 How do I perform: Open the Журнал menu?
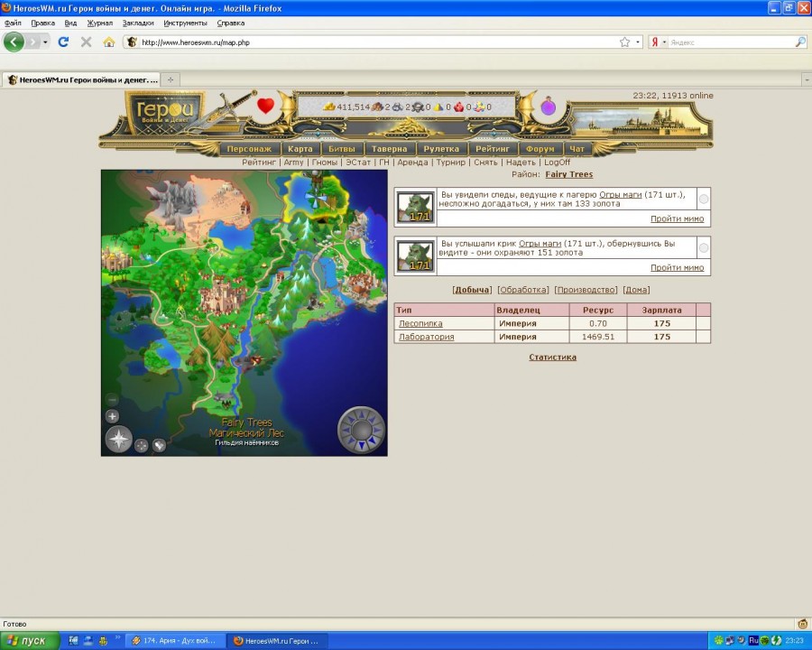pyautogui.click(x=100, y=23)
